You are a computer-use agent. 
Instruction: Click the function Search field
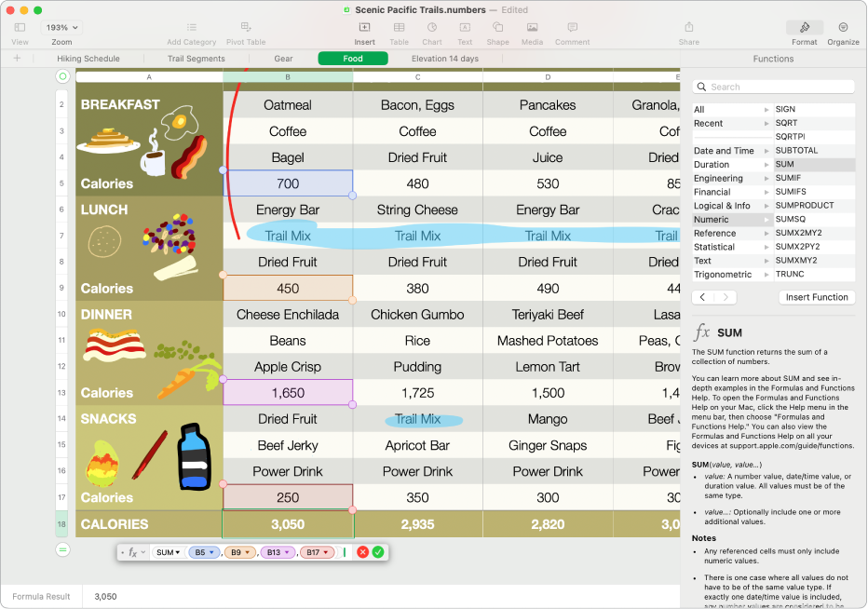(x=773, y=87)
